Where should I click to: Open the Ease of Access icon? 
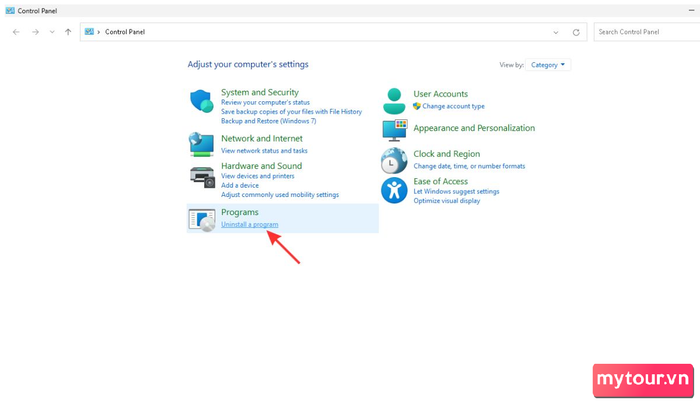[394, 190]
